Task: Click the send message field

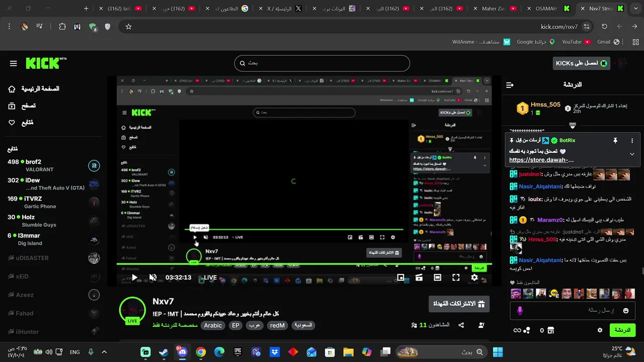Action: (574, 311)
